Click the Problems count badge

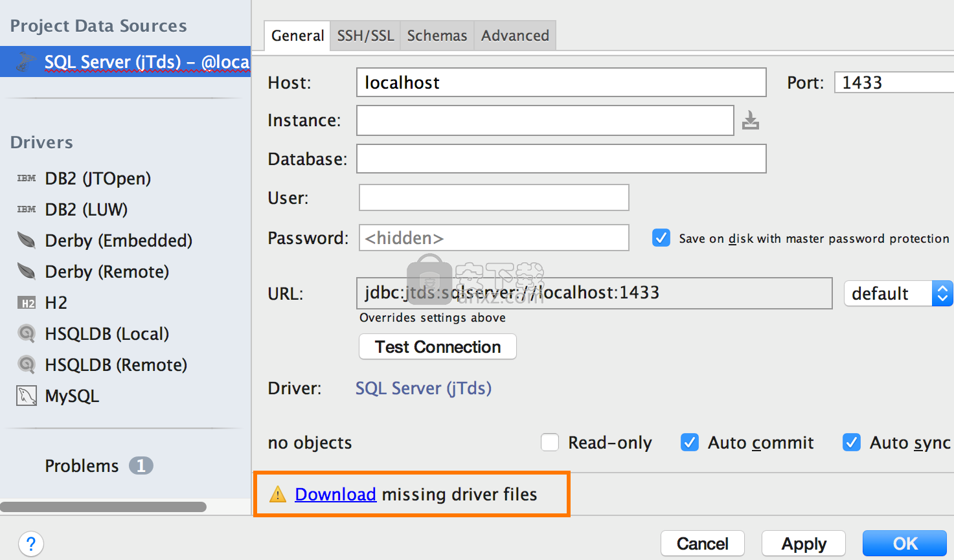tap(141, 465)
